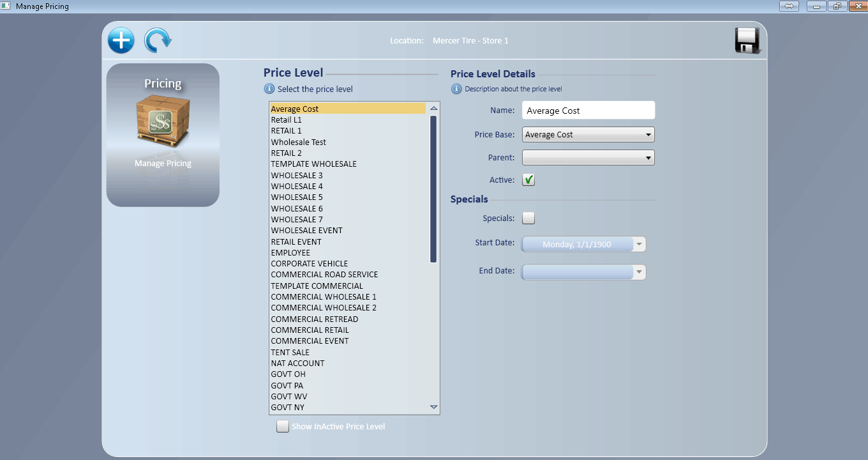Minimize the Manage Pricing window
Image resolution: width=868 pixels, height=460 pixels.
point(816,6)
